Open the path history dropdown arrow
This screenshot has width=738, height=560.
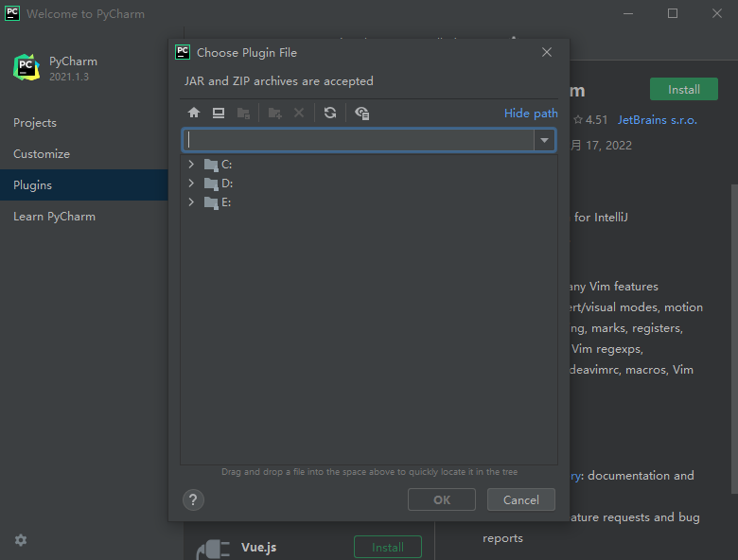(x=545, y=140)
